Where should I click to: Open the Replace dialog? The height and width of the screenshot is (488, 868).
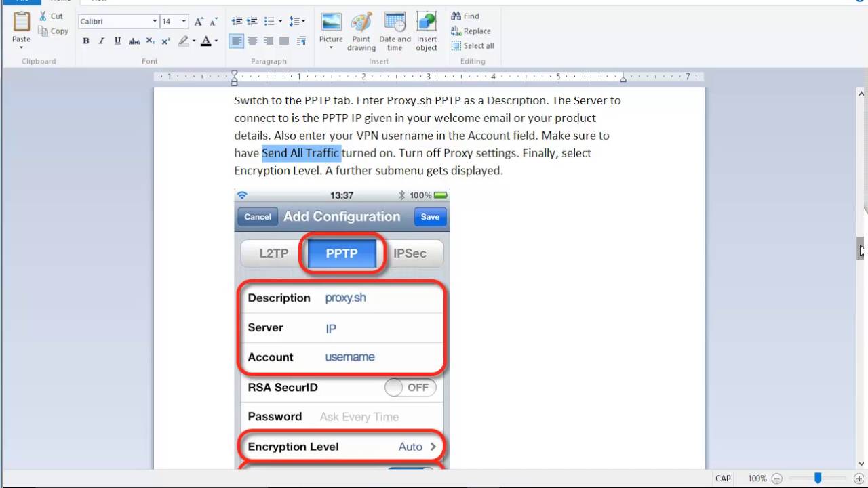(471, 31)
